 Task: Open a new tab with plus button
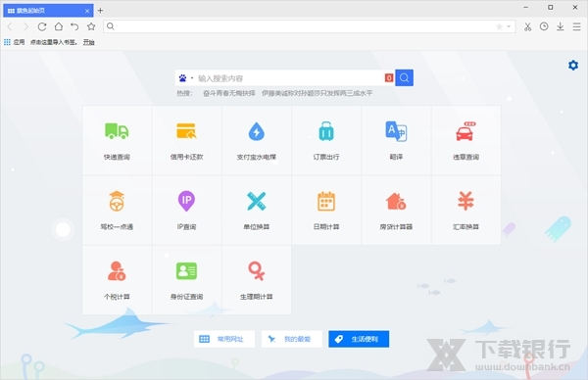100,11
